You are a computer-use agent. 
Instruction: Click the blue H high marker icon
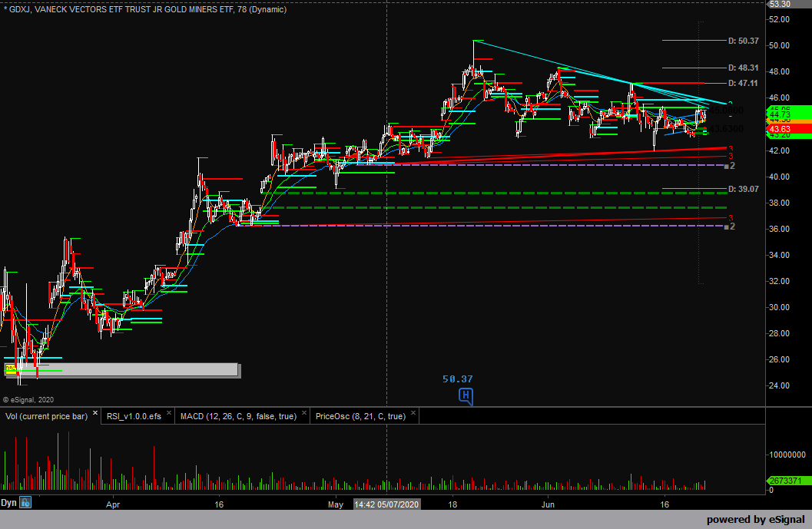click(x=466, y=396)
